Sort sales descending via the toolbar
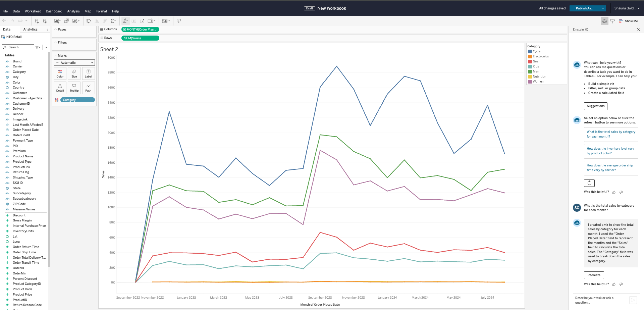Image resolution: width=644 pixels, height=310 pixels. [105, 21]
